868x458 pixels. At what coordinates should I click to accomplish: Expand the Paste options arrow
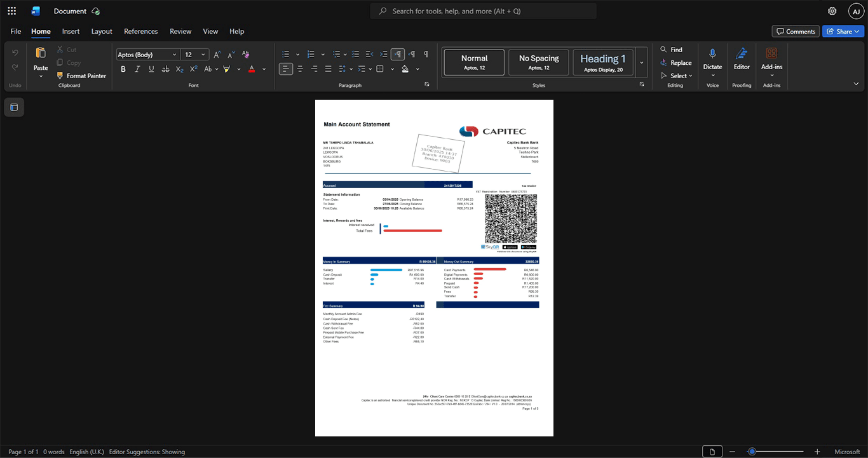(41, 76)
